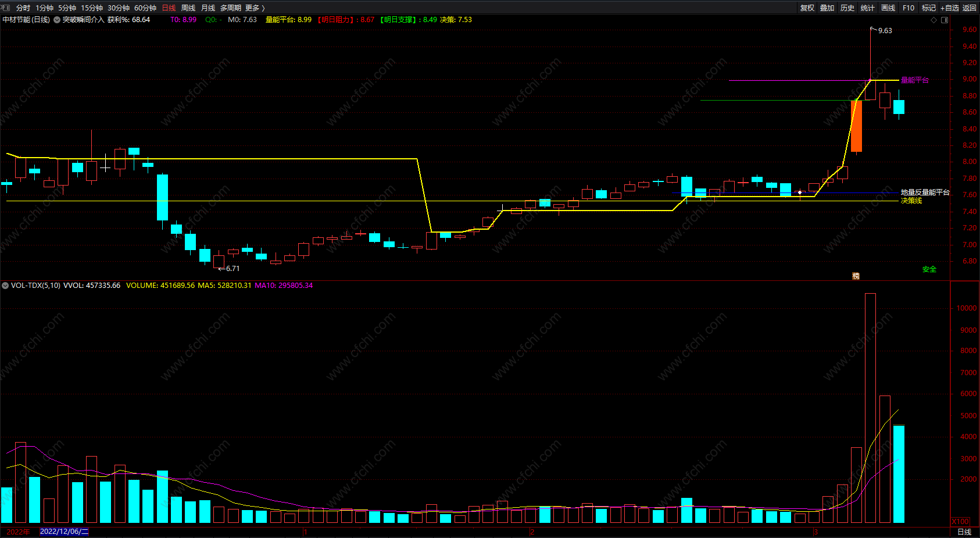
Task: Toggle the side panel layout icon
Action: point(945,20)
